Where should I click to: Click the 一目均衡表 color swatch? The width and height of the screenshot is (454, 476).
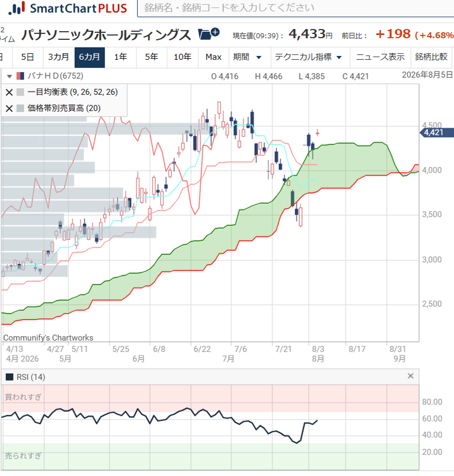[20, 92]
